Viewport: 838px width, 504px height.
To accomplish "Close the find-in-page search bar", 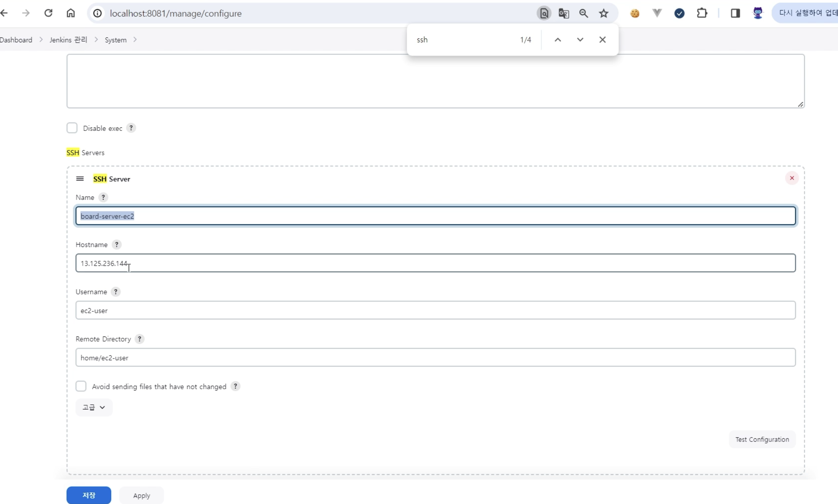I will pyautogui.click(x=602, y=40).
